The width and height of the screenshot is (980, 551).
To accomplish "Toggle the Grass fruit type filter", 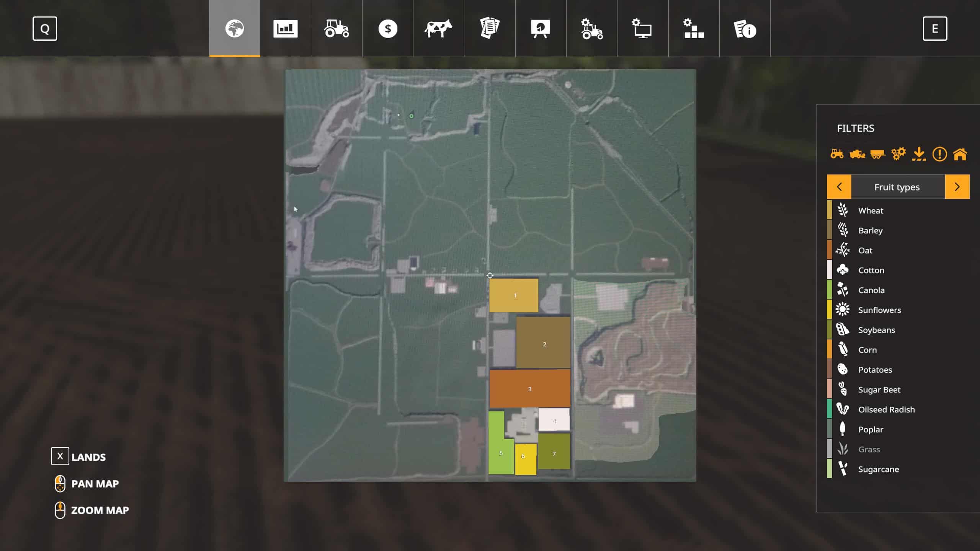I will [x=869, y=449].
